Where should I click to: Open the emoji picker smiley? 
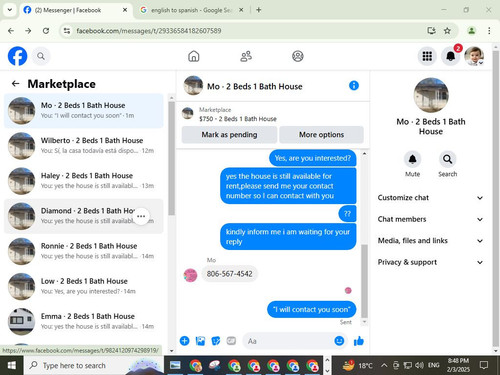coord(339,341)
